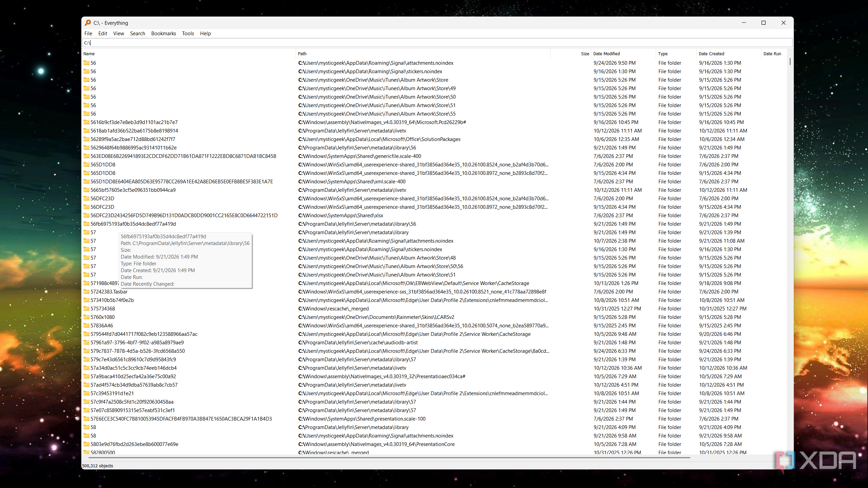Select the 565D1DD8E6404EA805D63E95778CC269A1EE42A8ED6EB5E0EFB8BE5F383E1A7E folder
868x488 pixels.
[181, 181]
